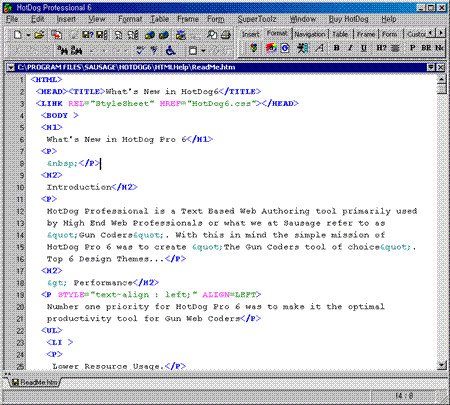Viewport: 450px width, 405px height.
Task: Click the <BODY > tag on line 4
Action: point(60,115)
